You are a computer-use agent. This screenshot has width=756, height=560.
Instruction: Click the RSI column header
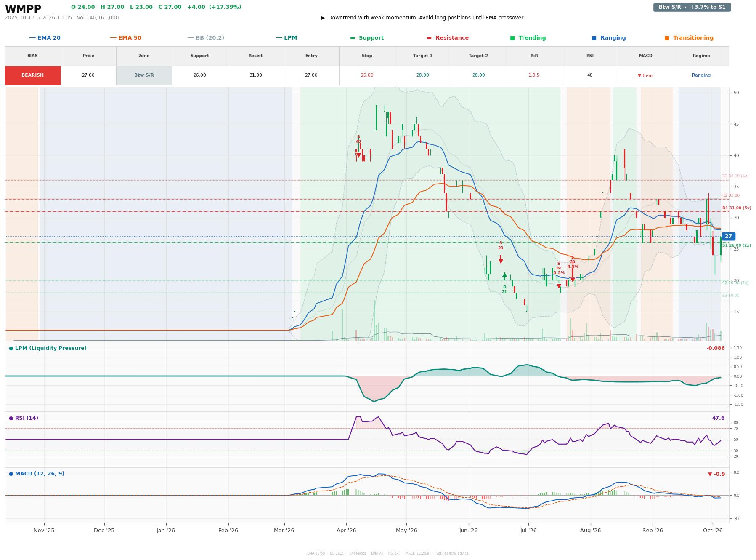(x=590, y=56)
